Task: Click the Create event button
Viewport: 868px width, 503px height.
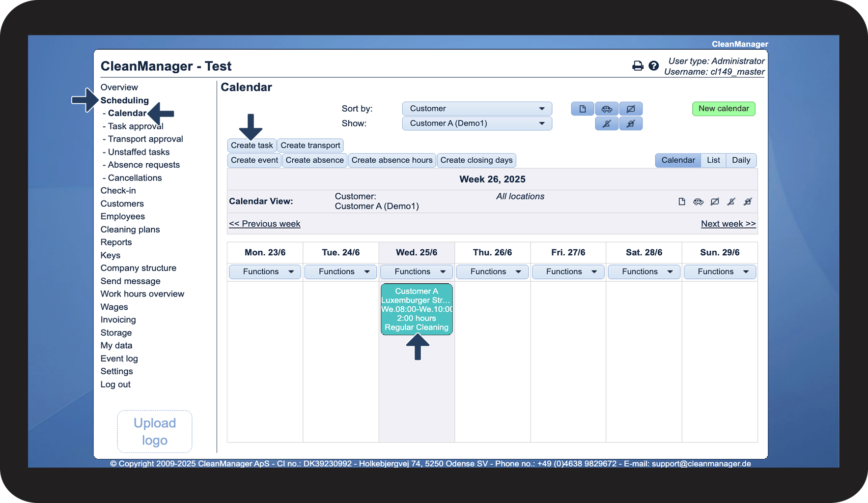Action: click(x=254, y=160)
